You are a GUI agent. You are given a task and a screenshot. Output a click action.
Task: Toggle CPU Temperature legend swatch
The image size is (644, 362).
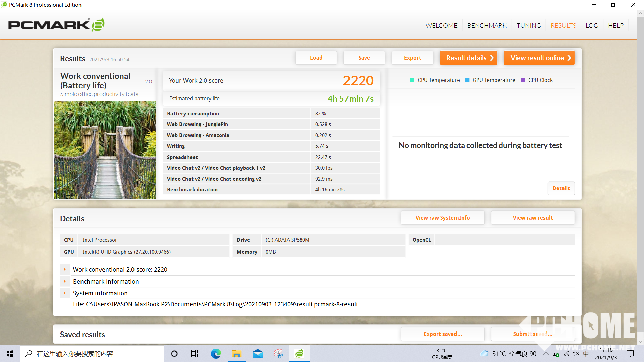tap(412, 80)
